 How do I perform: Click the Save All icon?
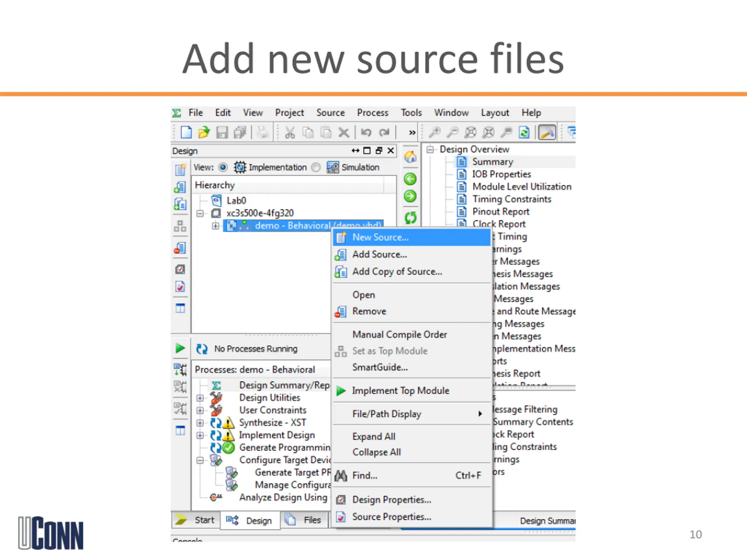(240, 132)
